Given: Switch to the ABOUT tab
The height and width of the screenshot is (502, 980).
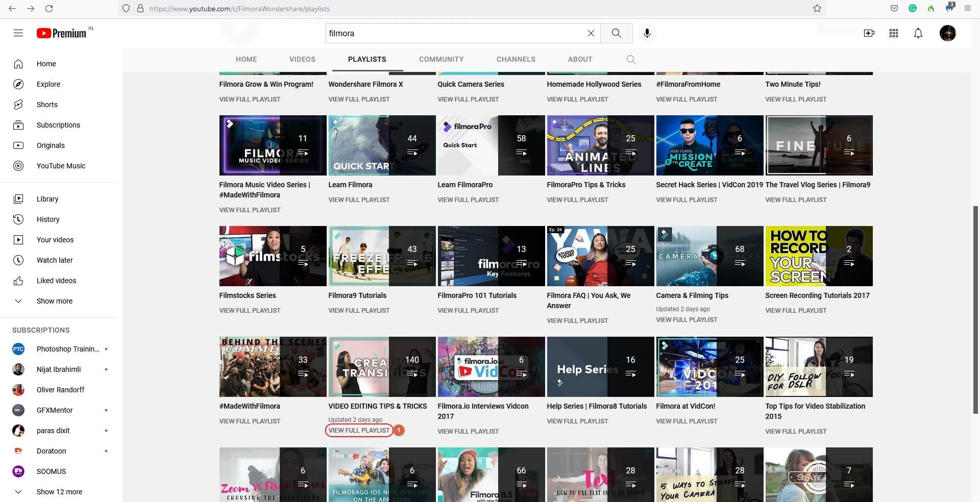Looking at the screenshot, I should click(x=580, y=59).
